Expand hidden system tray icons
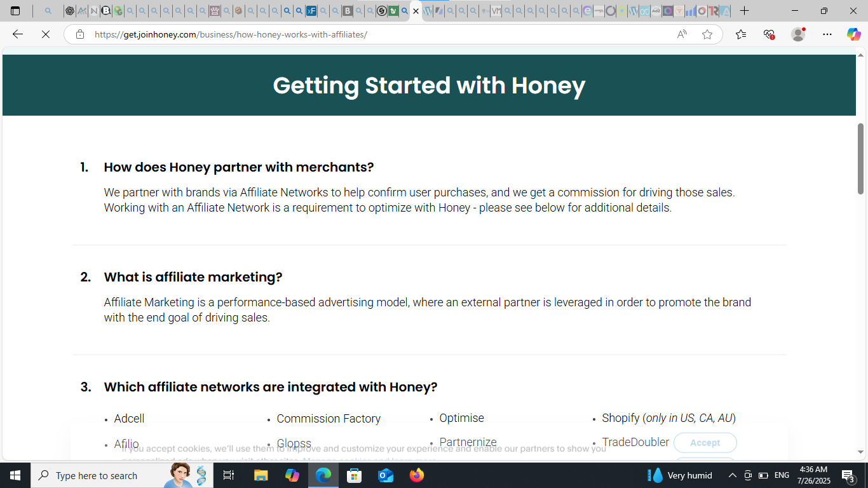The width and height of the screenshot is (868, 488). coord(732,475)
